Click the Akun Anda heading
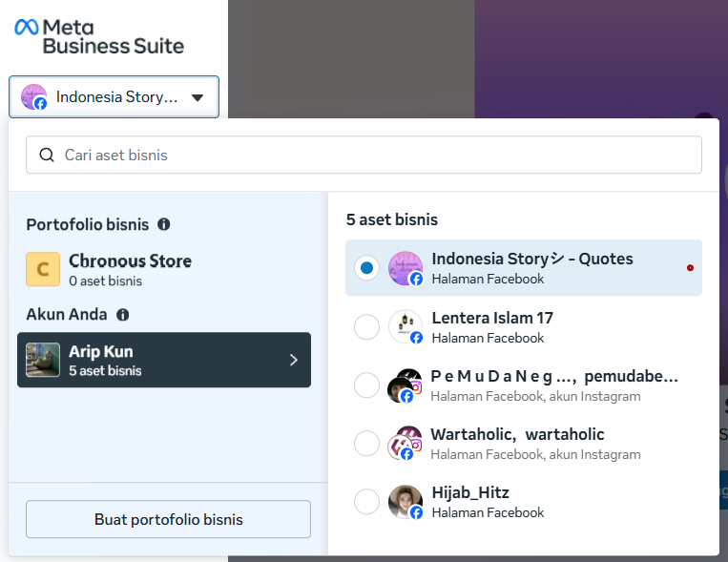Screen dimensions: 728x562 click(x=67, y=315)
